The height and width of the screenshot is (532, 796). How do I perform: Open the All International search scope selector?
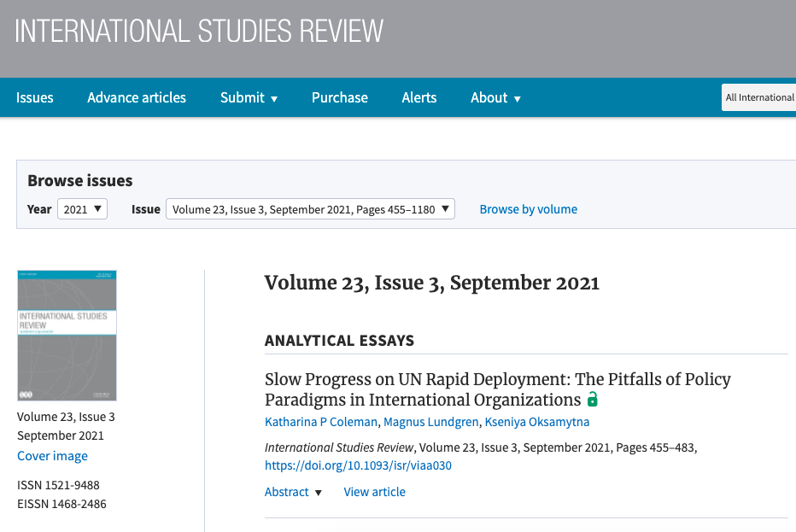click(x=759, y=97)
